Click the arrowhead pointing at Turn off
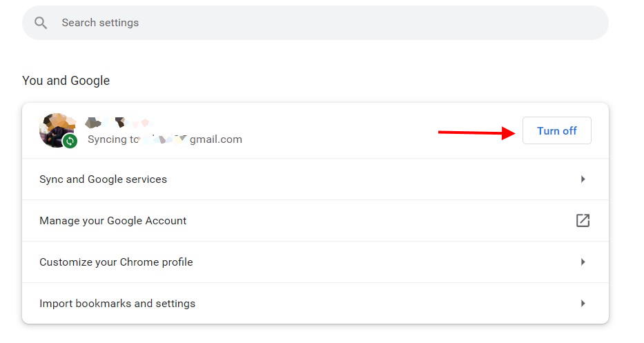 (x=508, y=133)
